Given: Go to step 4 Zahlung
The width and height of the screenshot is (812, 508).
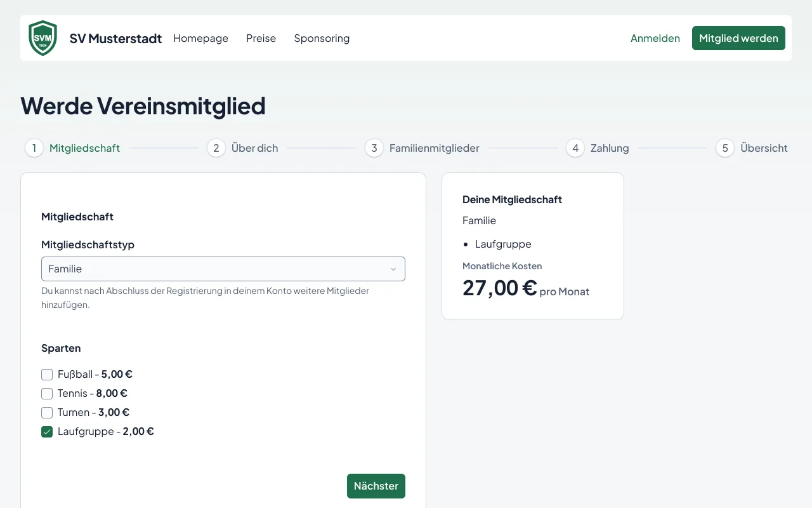Looking at the screenshot, I should (x=598, y=148).
